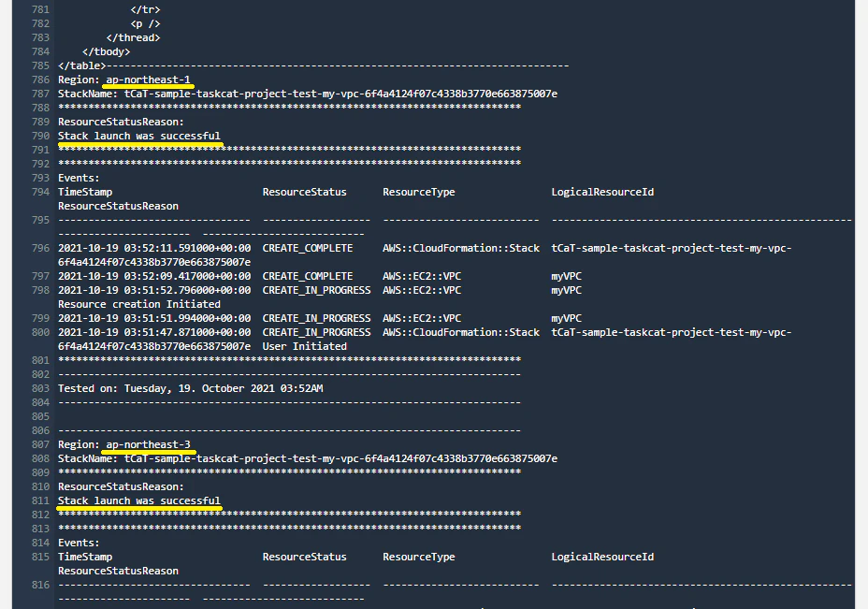Select the ResourceType header on line 794
This screenshot has width=868, height=609.
tap(419, 192)
